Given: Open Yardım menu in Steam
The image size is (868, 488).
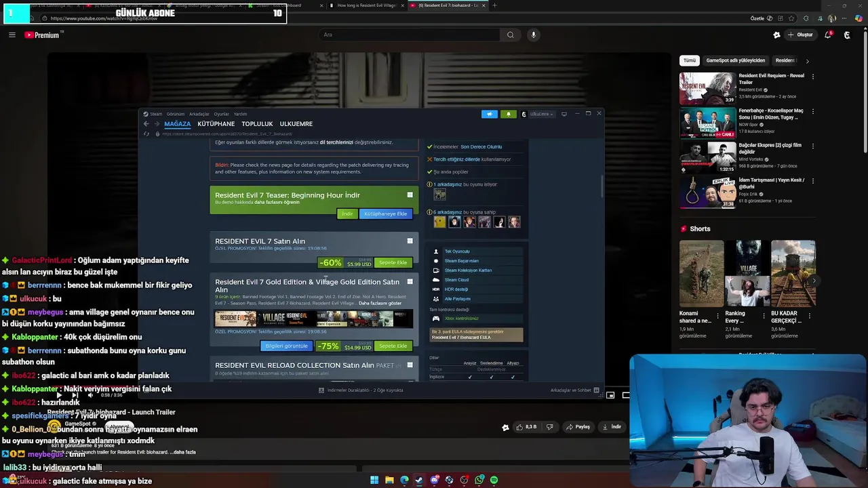Looking at the screenshot, I should [240, 114].
